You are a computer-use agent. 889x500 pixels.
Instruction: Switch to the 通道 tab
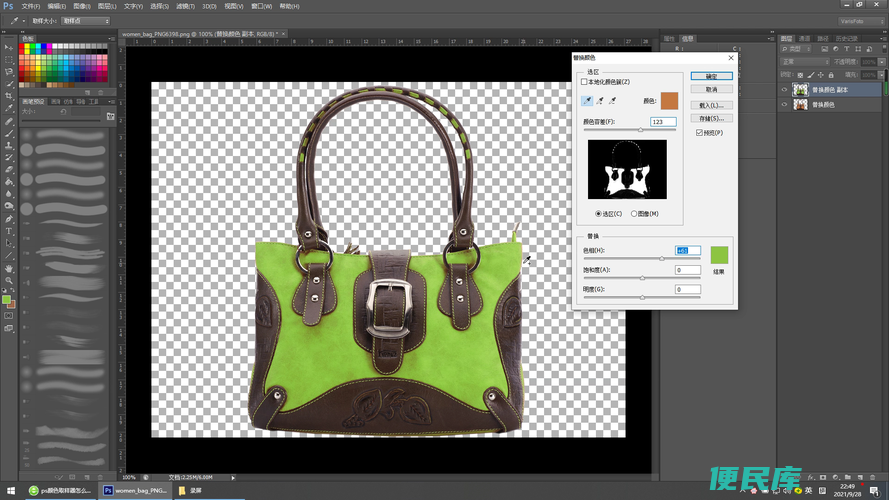(805, 38)
